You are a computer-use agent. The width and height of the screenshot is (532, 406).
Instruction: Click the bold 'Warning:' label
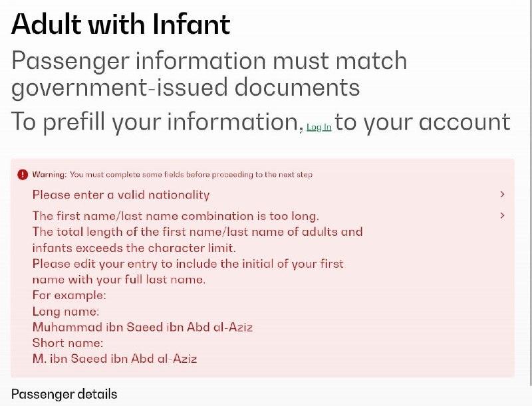49,175
